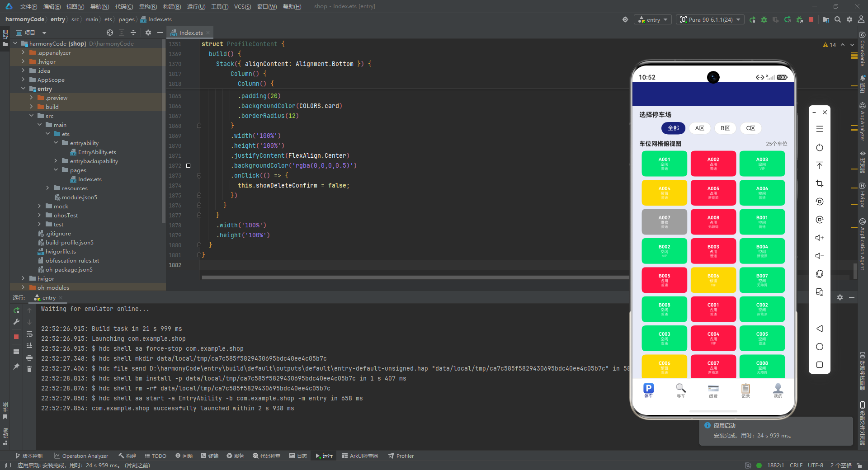868x470 pixels.
Task: Attach debugger to process icon
Action: (799, 20)
